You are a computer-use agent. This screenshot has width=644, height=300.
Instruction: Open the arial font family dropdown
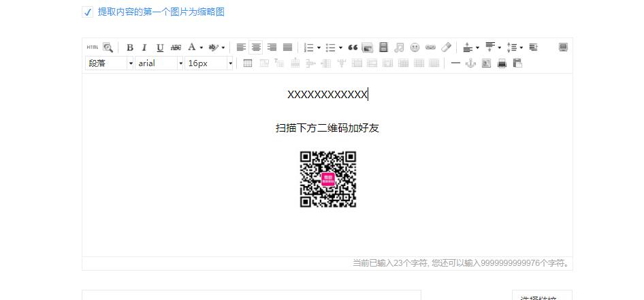(159, 63)
